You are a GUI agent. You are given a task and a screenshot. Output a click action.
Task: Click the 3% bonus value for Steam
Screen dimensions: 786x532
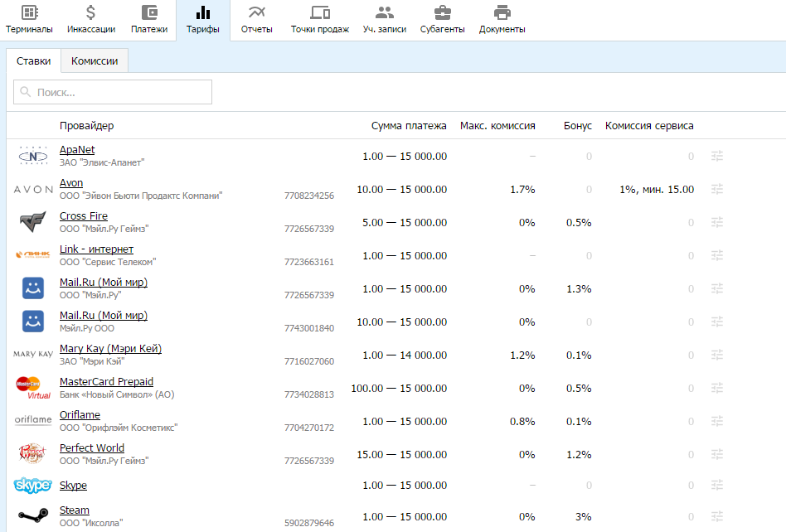pyautogui.click(x=584, y=516)
